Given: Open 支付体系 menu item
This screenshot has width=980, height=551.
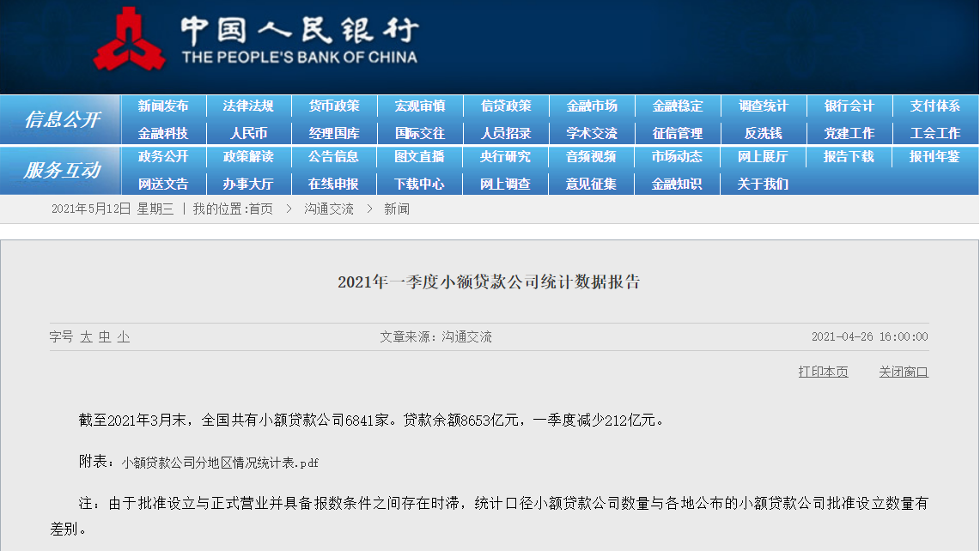Looking at the screenshot, I should point(935,106).
